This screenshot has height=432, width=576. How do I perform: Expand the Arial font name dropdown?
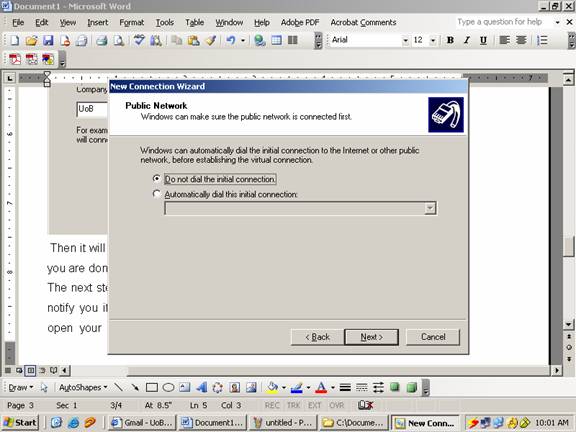coord(406,40)
